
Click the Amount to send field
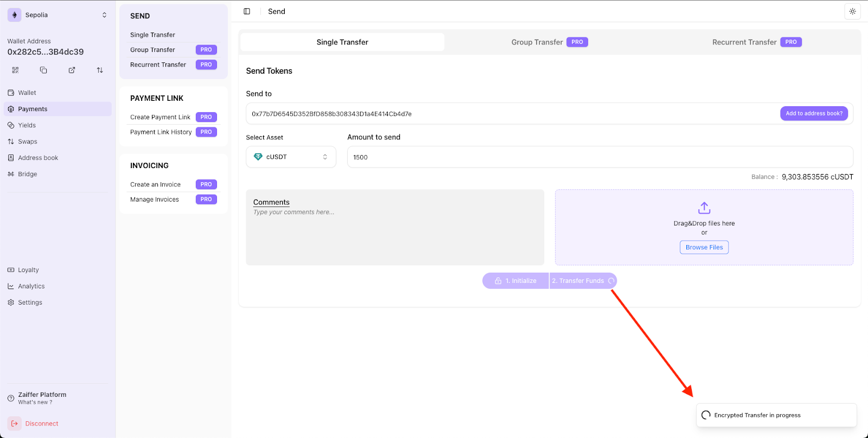[600, 157]
